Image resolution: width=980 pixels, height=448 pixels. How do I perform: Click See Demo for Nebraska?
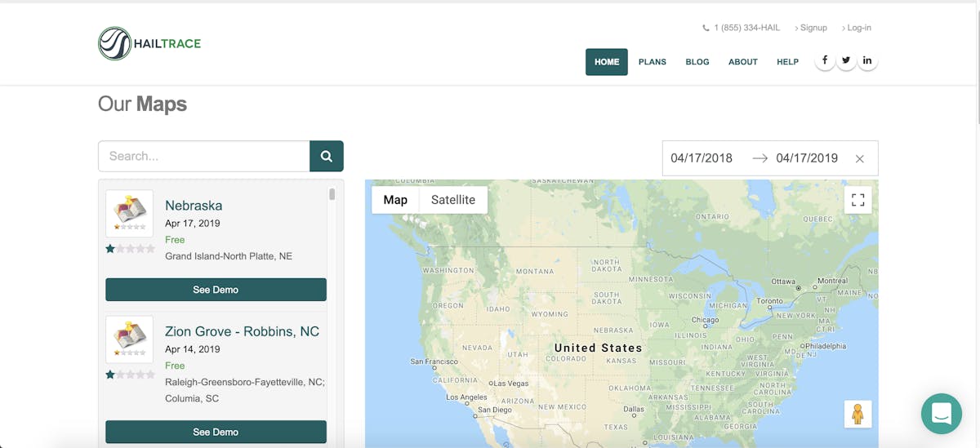click(216, 290)
